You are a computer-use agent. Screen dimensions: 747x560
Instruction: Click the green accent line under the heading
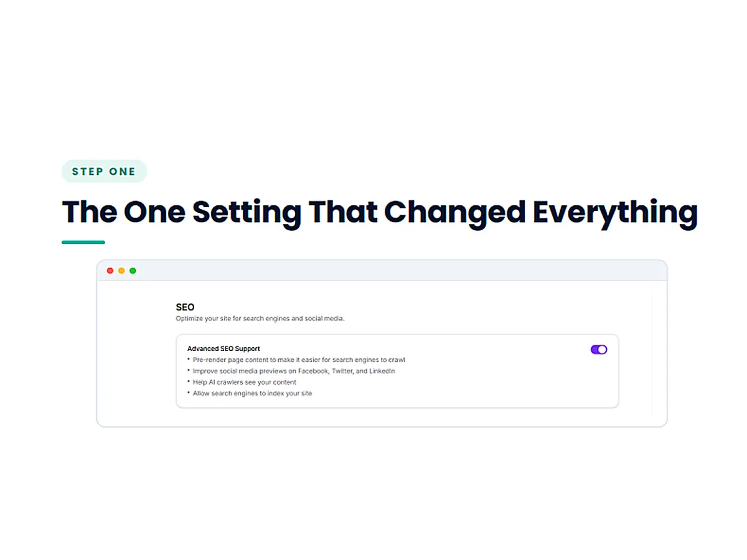coord(83,242)
